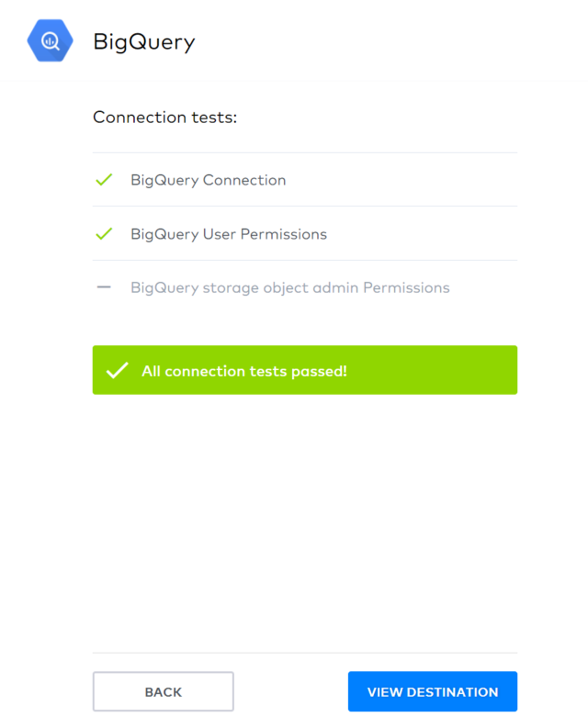Viewport: 588px width, 728px height.
Task: Click the word DESTINATION on the blue button
Action: pyautogui.click(x=452, y=692)
